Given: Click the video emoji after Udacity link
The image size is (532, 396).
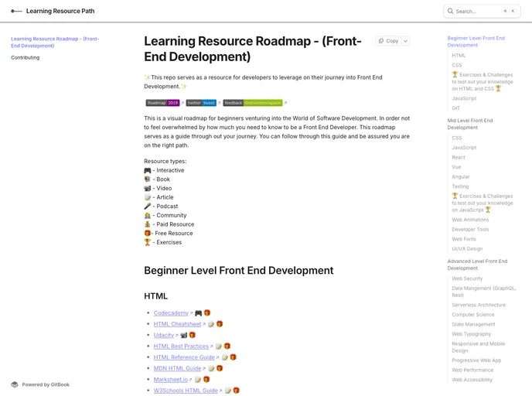Looking at the screenshot, I should click(183, 335).
